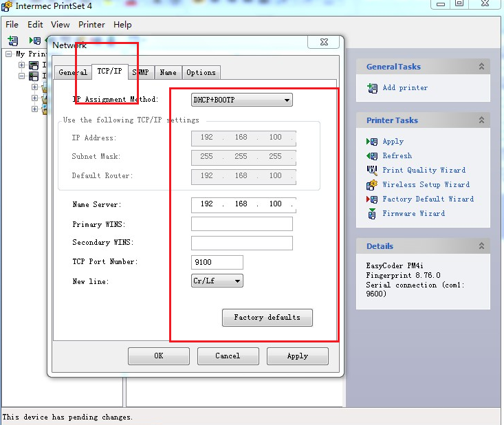Click the Apply link in Printer Tasks
This screenshot has width=504, height=425.
(x=393, y=142)
